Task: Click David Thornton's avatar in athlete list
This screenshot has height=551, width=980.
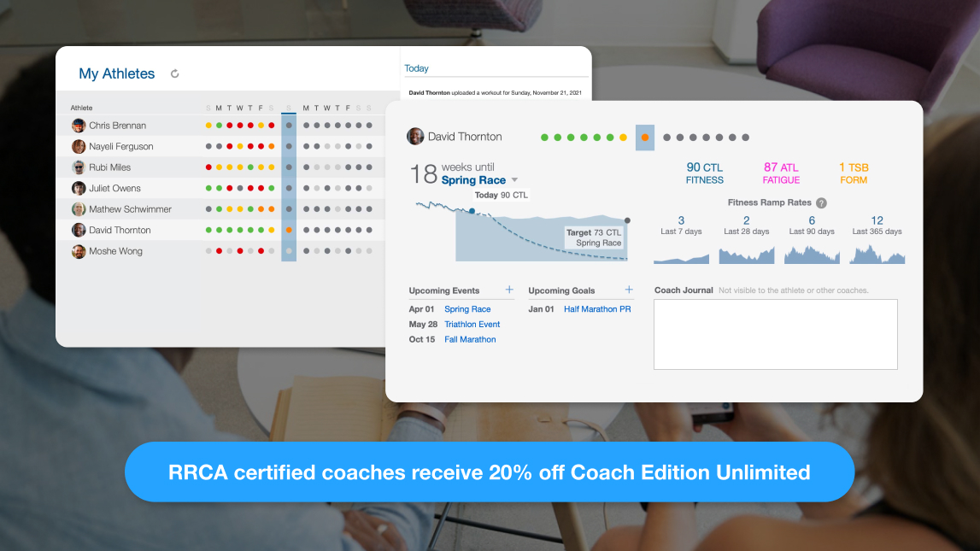Action: (79, 230)
